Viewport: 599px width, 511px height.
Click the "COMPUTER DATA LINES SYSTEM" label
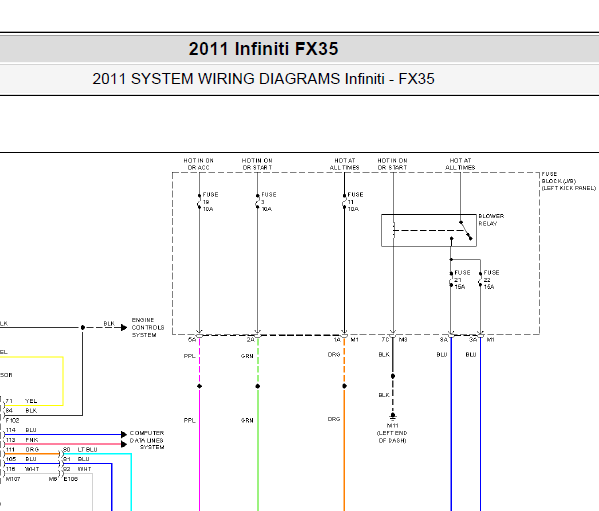click(147, 440)
